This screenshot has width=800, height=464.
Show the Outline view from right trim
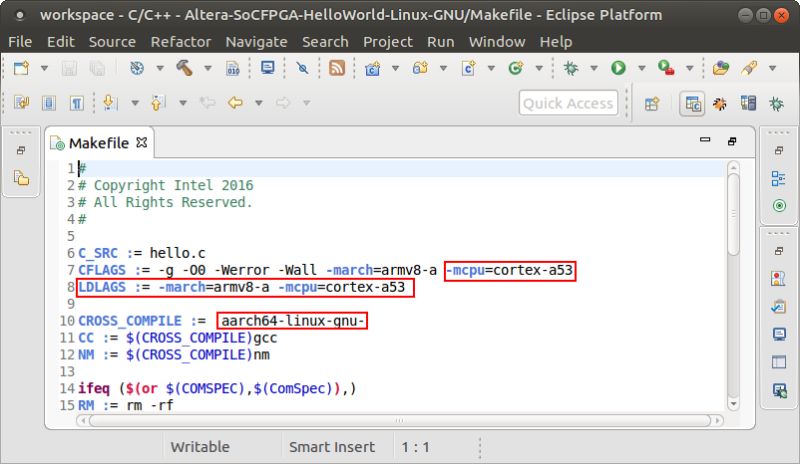pos(779,179)
